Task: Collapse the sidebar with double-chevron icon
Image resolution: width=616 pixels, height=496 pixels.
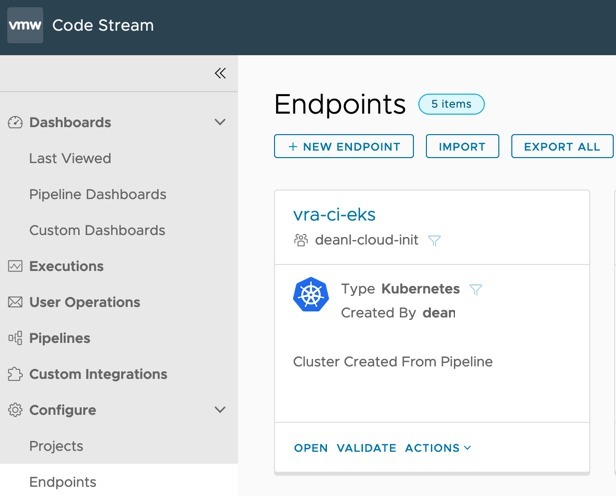Action: click(x=220, y=73)
